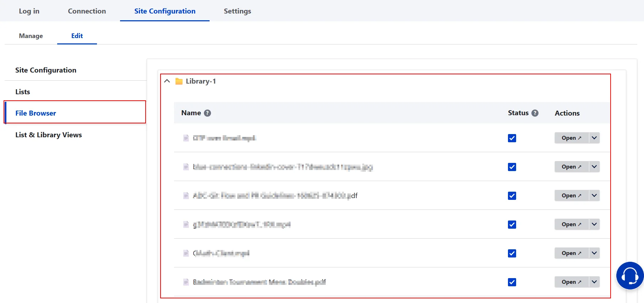The width and height of the screenshot is (644, 303).
Task: Click the file icon in the fifth row
Action: pos(186,253)
